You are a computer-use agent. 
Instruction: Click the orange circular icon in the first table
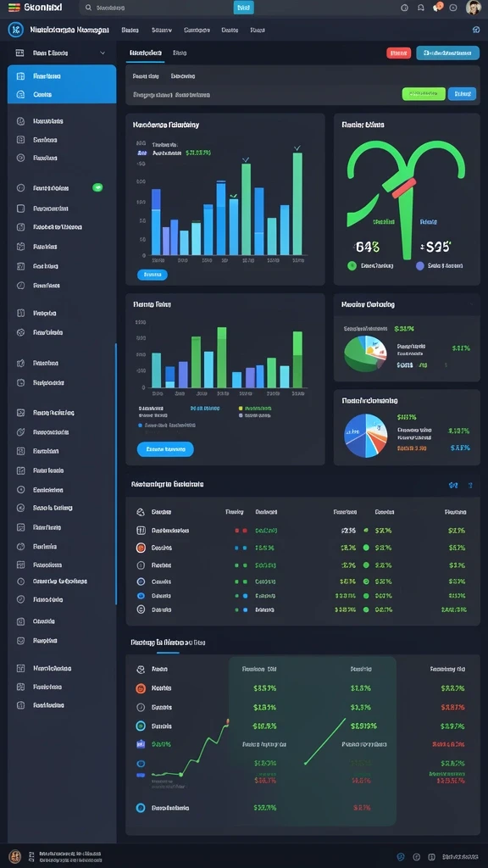click(x=141, y=548)
